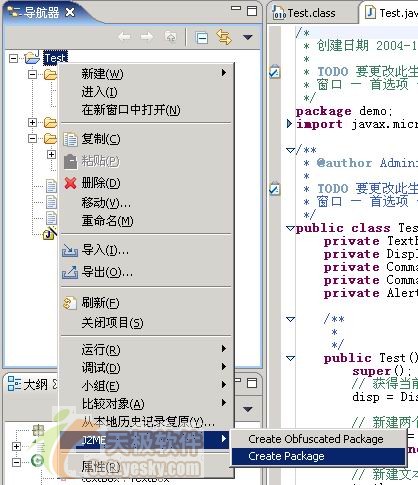Viewport: 418px width, 485px height.
Task: Fold the Test() constructor block
Action: point(290,358)
